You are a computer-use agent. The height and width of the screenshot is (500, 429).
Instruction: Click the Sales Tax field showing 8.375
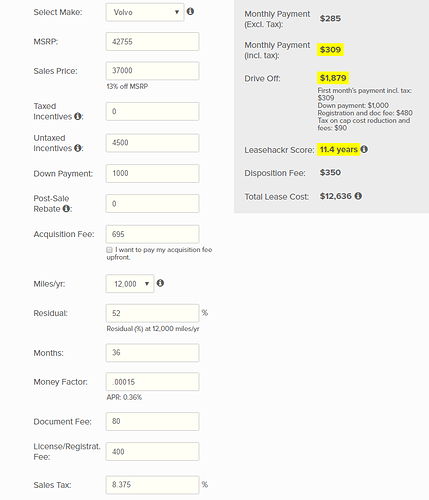153,485
